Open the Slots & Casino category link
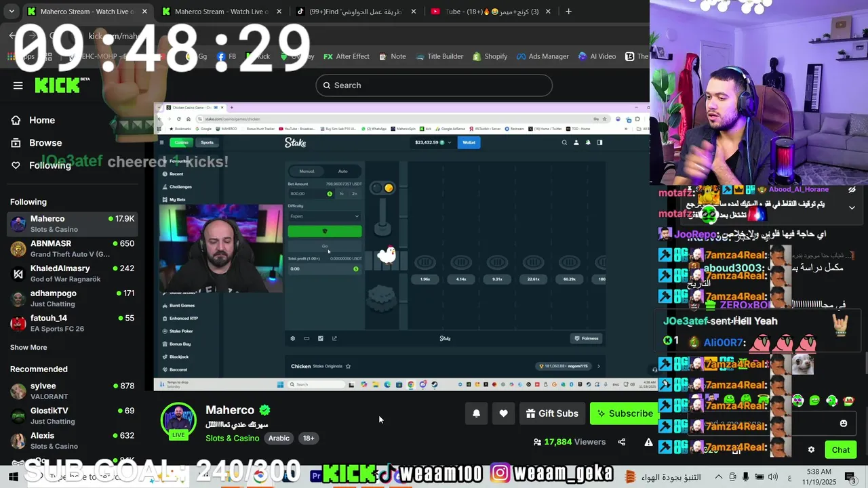This screenshot has height=488, width=868. coord(233,438)
